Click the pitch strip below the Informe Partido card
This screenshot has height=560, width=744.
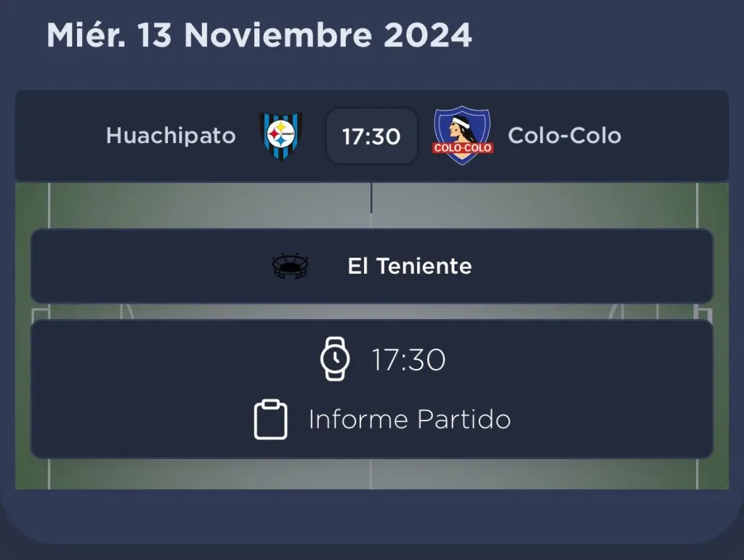click(x=371, y=474)
